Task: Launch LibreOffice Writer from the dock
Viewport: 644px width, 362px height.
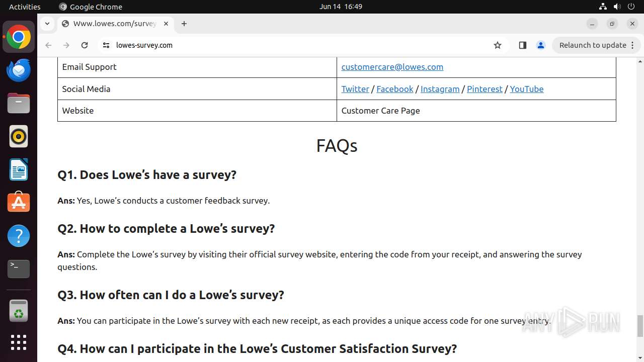Action: tap(19, 169)
